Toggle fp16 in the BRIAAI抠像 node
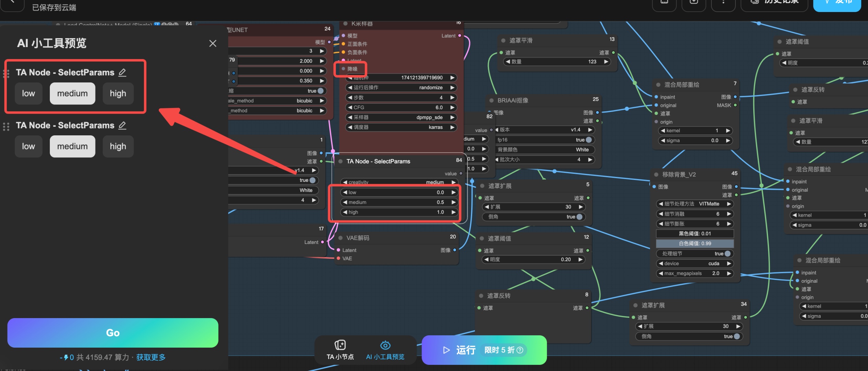The width and height of the screenshot is (868, 371). click(588, 140)
